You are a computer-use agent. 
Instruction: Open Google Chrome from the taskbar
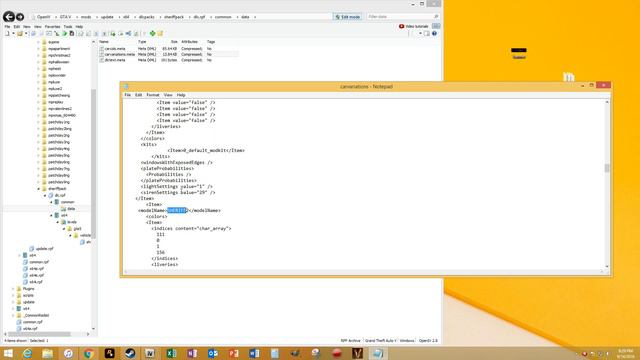point(89,353)
